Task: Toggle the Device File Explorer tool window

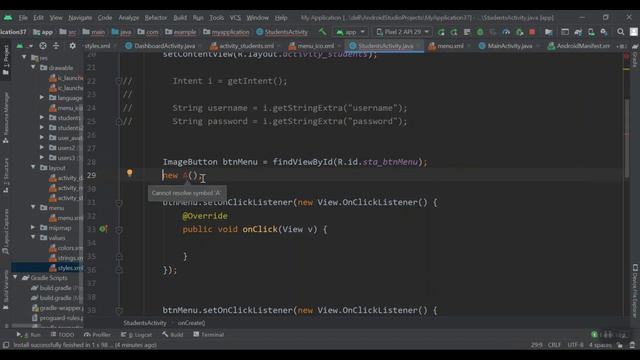Action: point(635,291)
